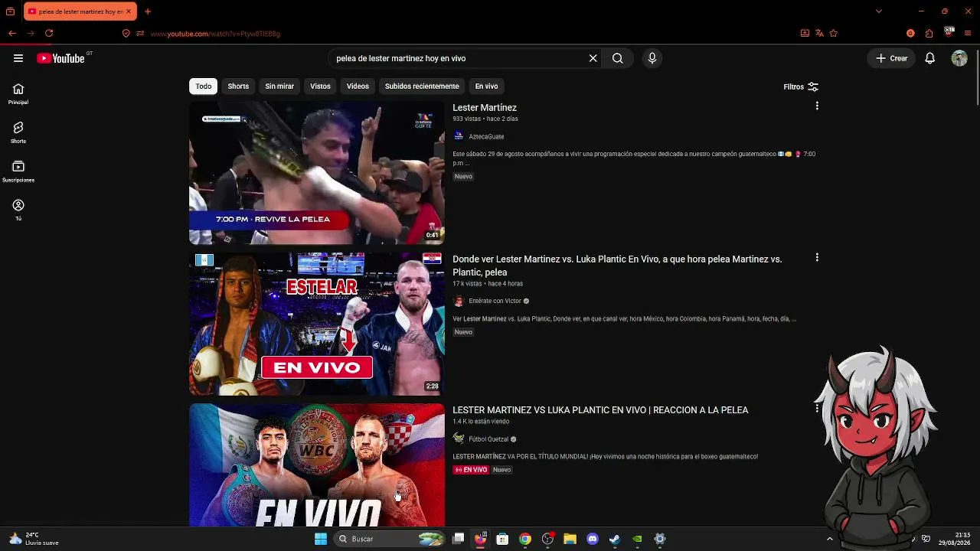Screen dimensions: 980x551
Task: Open AztecaGuate channel avatar
Action: [459, 136]
